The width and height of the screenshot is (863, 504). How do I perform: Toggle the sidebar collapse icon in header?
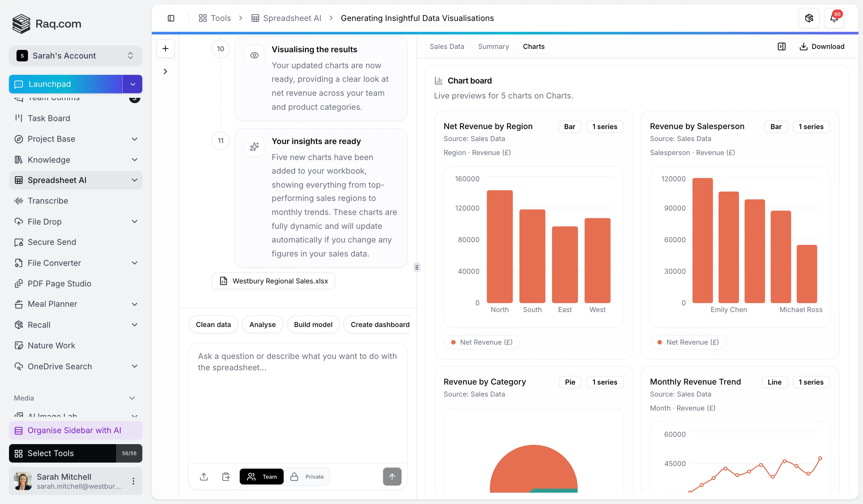pos(171,18)
